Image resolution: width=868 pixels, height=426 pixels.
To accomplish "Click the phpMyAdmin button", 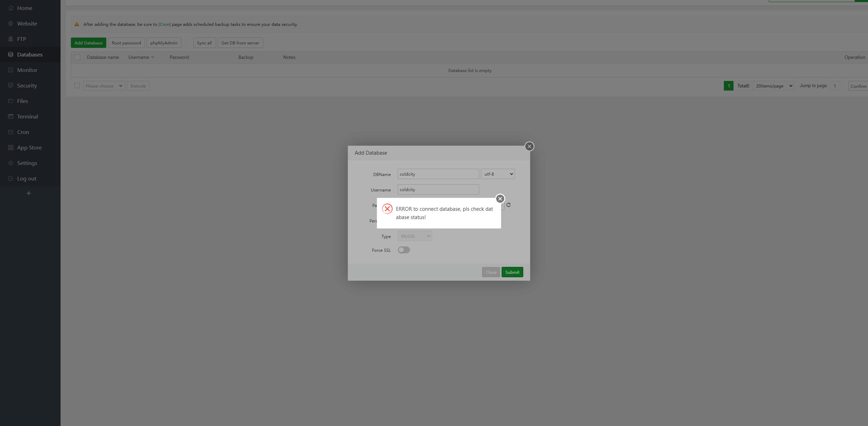I will (x=164, y=43).
